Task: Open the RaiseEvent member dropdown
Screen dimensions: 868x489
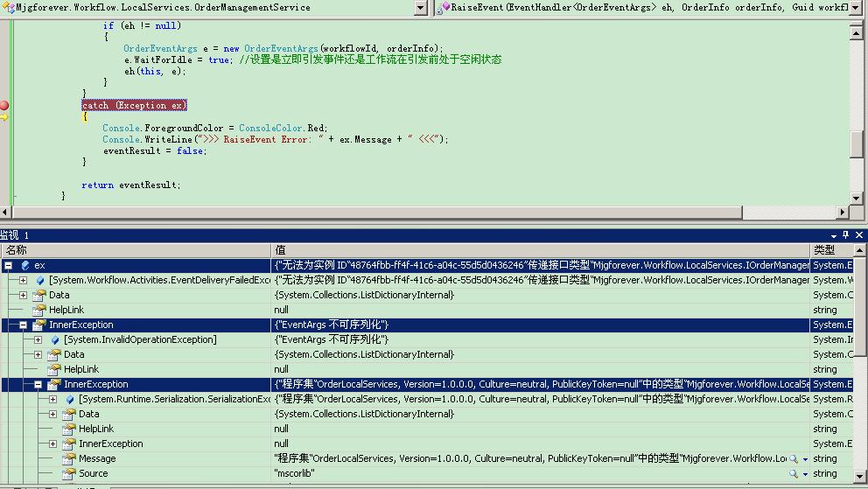Action: tap(858, 8)
